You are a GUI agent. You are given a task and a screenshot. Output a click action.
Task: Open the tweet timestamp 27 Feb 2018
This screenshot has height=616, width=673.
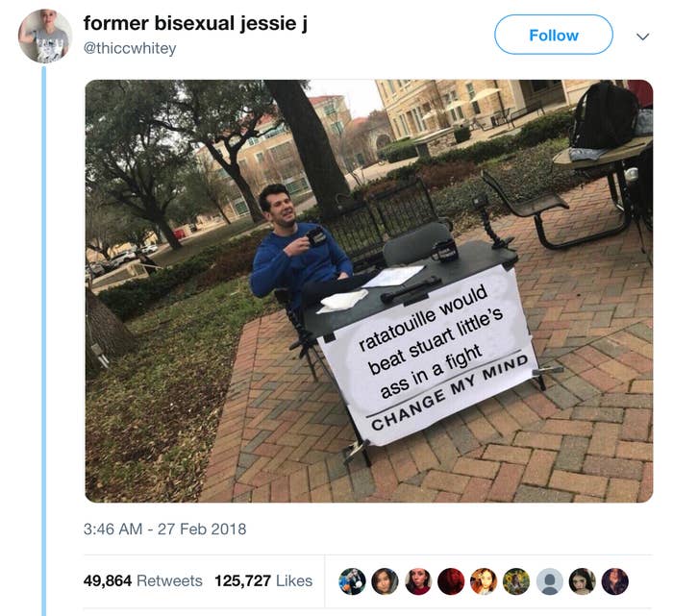pos(164,529)
